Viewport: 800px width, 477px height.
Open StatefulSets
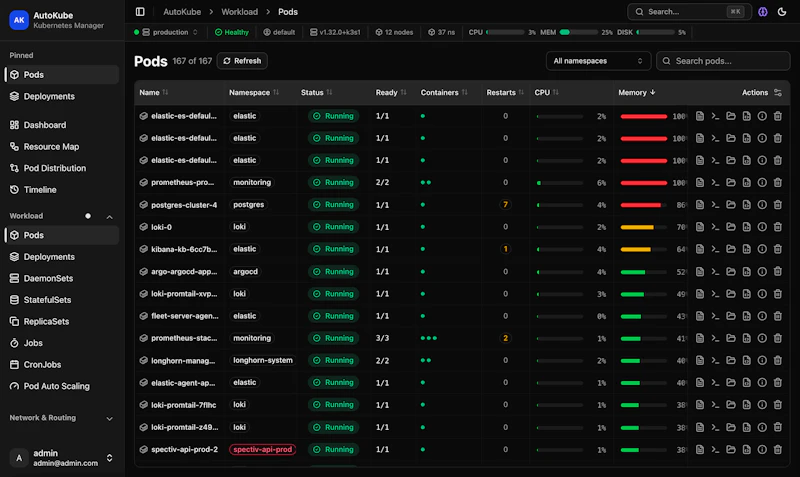click(62, 300)
